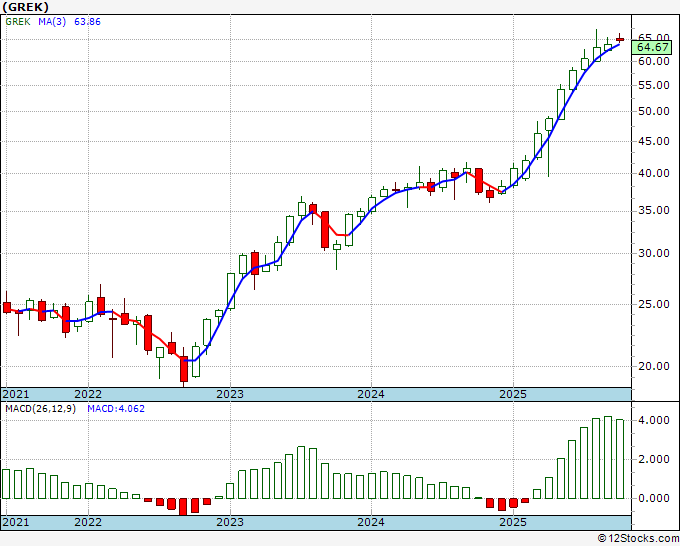This screenshot has width=680, height=546.
Task: Click the most negative red MACD bar in 2022
Action: [183, 507]
